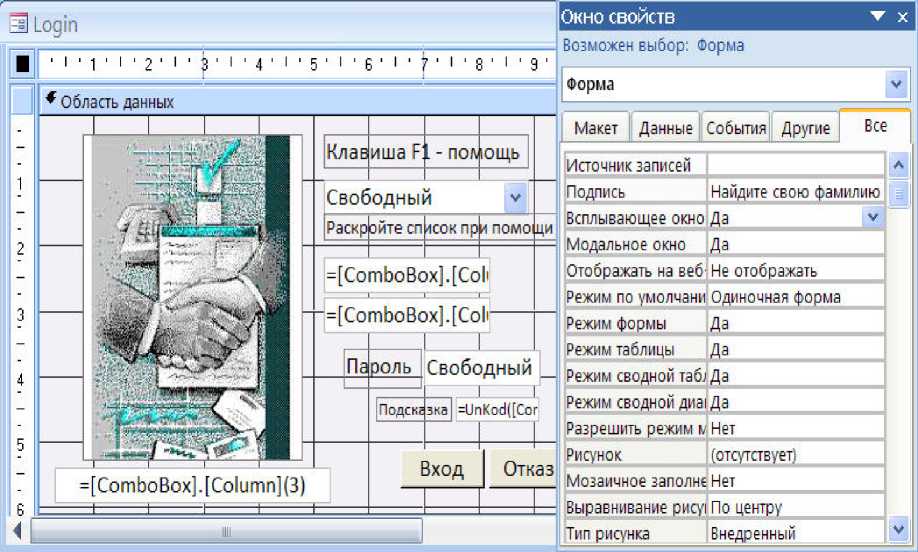Select the Подсказка label

coord(413,409)
